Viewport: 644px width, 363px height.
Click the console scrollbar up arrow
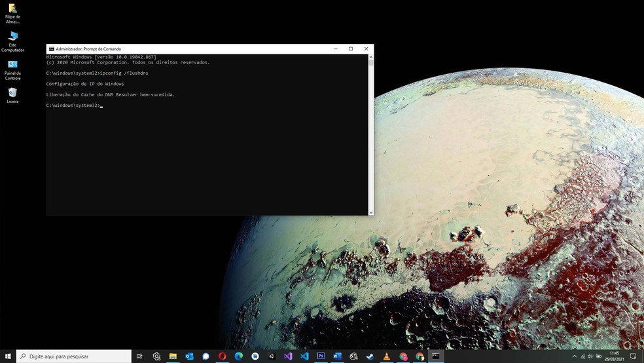[371, 57]
